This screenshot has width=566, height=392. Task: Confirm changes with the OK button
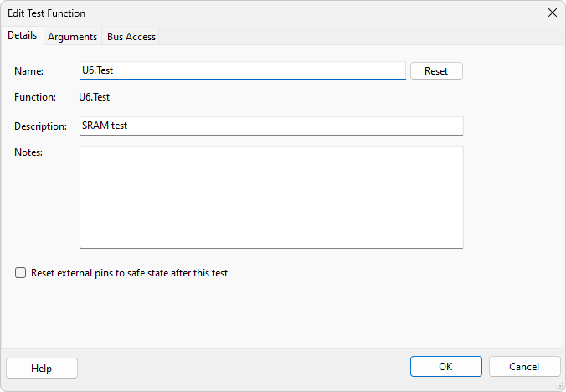coord(445,367)
